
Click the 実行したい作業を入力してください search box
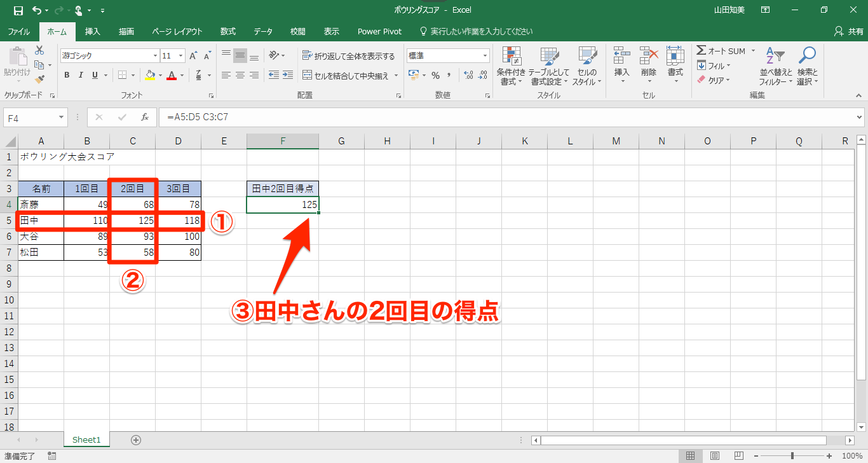(477, 31)
